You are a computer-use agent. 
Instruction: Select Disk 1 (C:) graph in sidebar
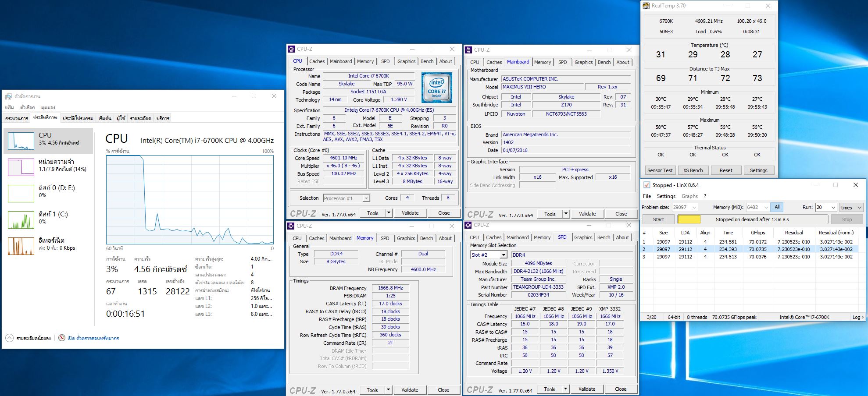click(21, 219)
